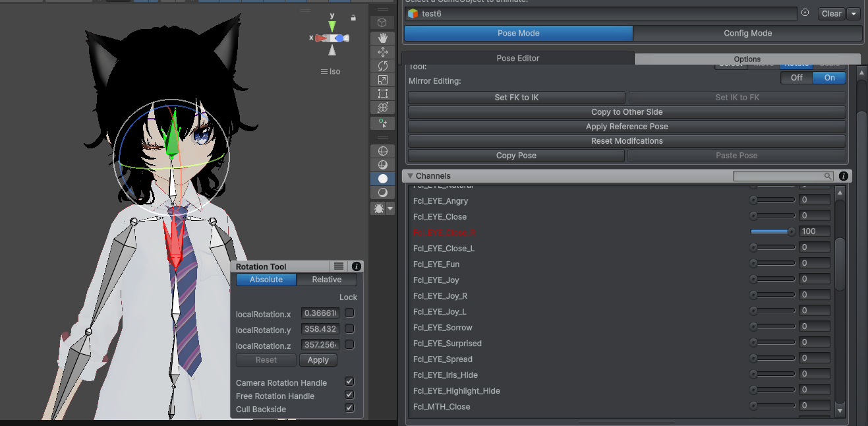Select the Rotate tool in scene toolbar
The width and height of the screenshot is (868, 426).
(382, 66)
